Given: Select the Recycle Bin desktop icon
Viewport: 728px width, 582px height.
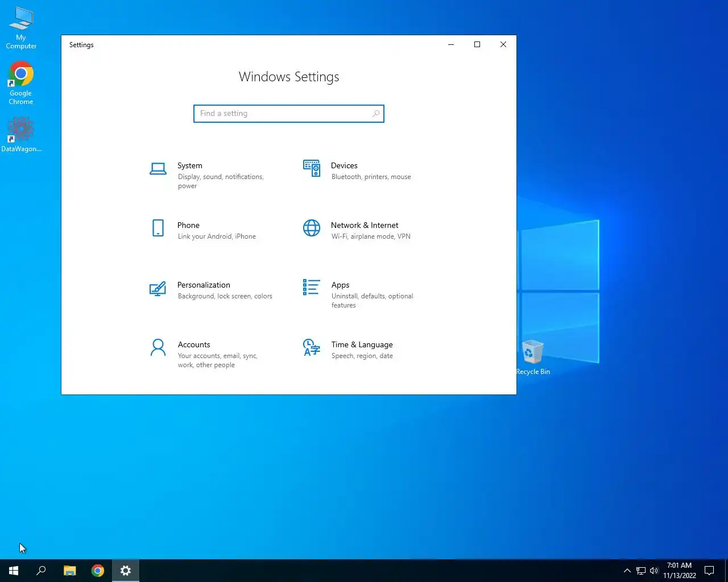Looking at the screenshot, I should coord(533,357).
